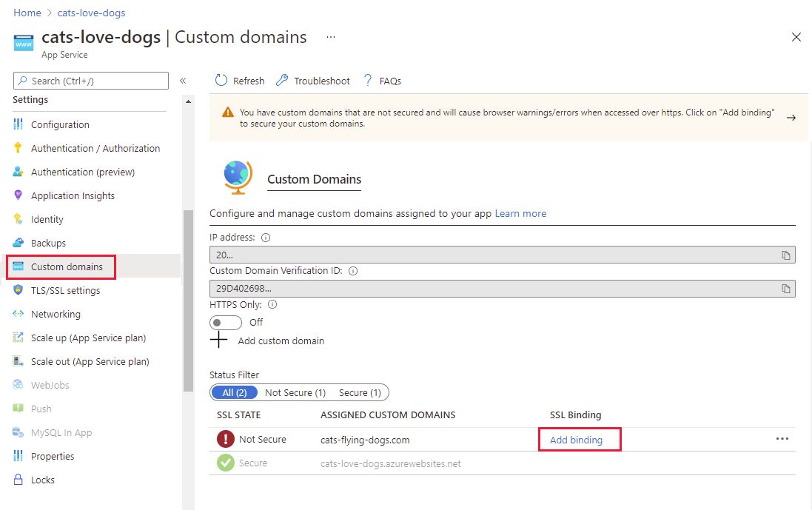Go to Application Insights

(73, 195)
